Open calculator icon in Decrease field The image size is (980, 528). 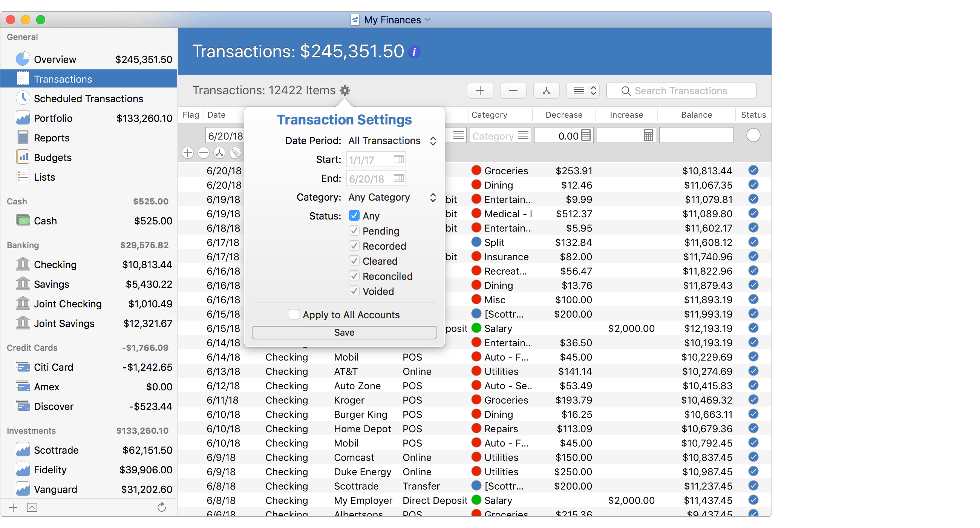click(586, 135)
